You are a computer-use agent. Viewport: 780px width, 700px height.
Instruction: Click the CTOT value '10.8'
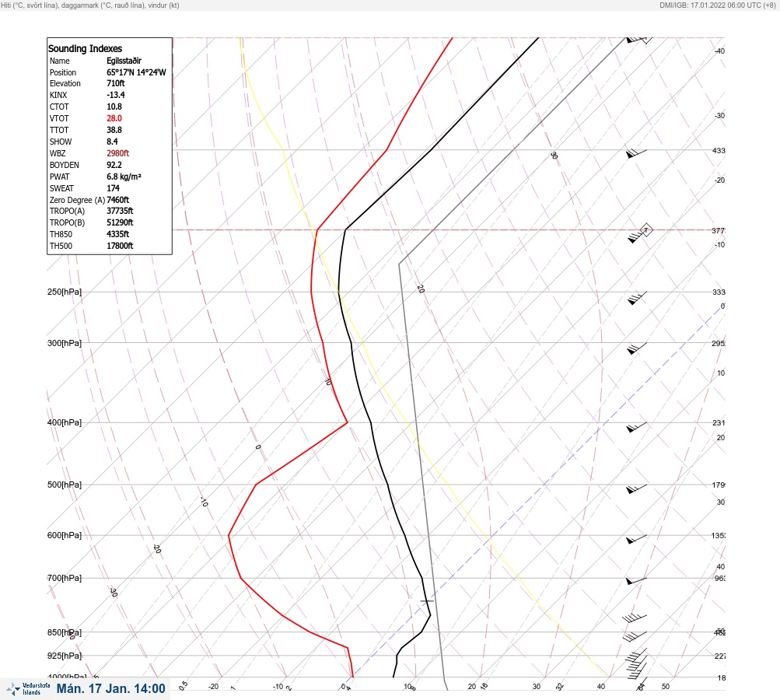pos(114,107)
